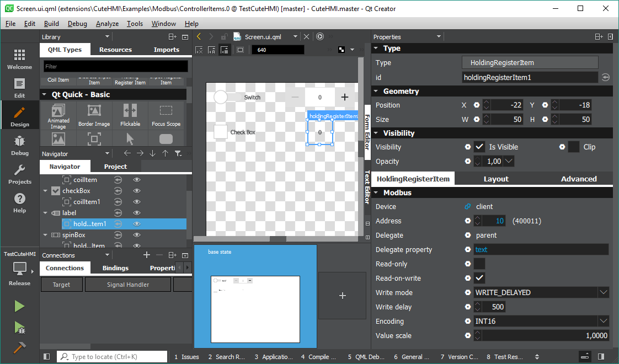Enable the Read-only checkbox

(x=479, y=264)
